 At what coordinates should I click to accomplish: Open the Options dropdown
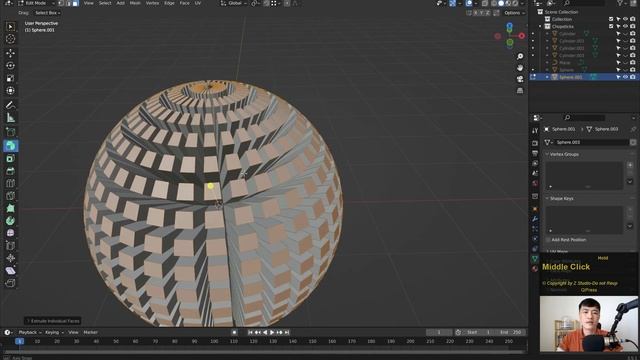coord(514,13)
